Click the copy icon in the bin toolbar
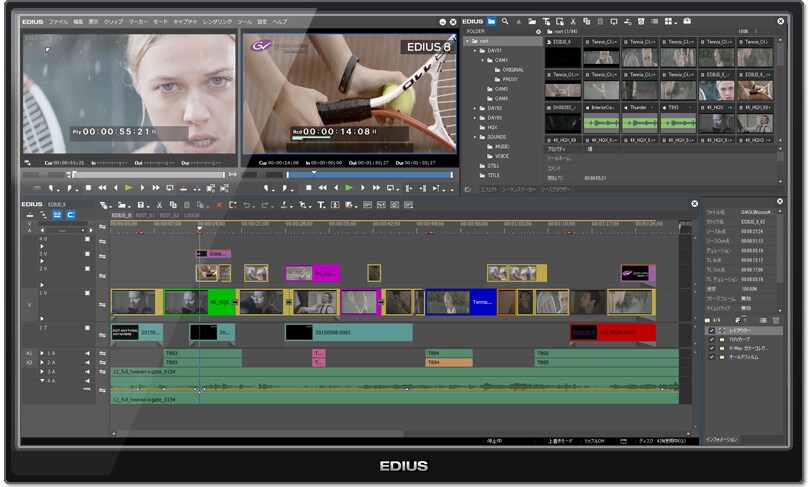808x487 pixels. pos(586,21)
